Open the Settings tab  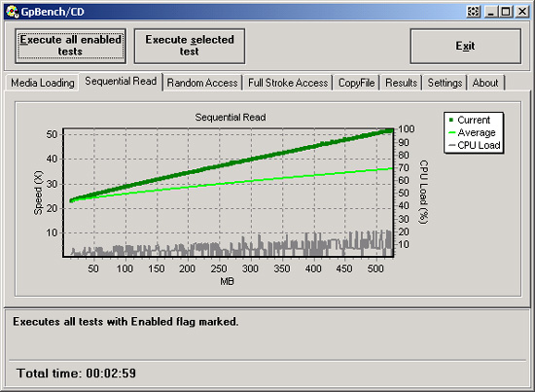445,83
